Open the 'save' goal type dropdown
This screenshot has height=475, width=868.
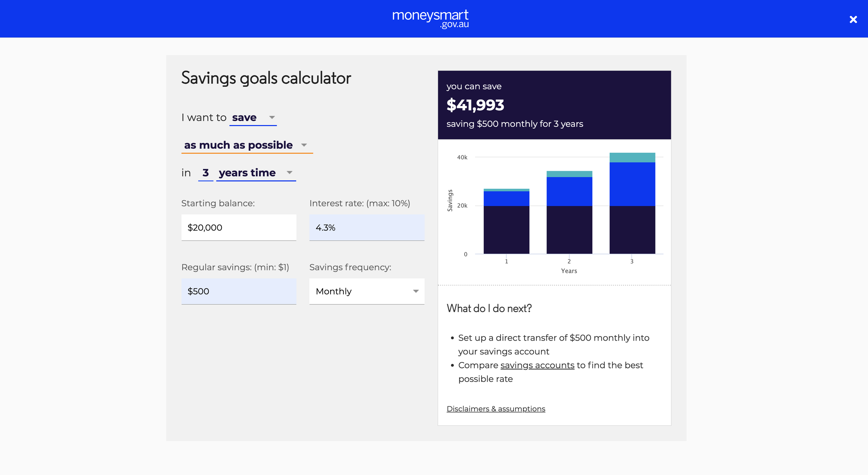pyautogui.click(x=253, y=118)
